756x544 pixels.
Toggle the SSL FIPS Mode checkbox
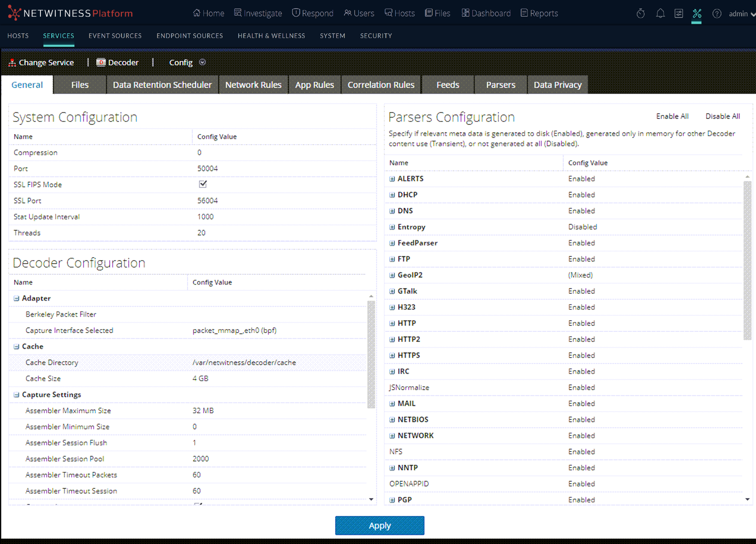pos(203,184)
